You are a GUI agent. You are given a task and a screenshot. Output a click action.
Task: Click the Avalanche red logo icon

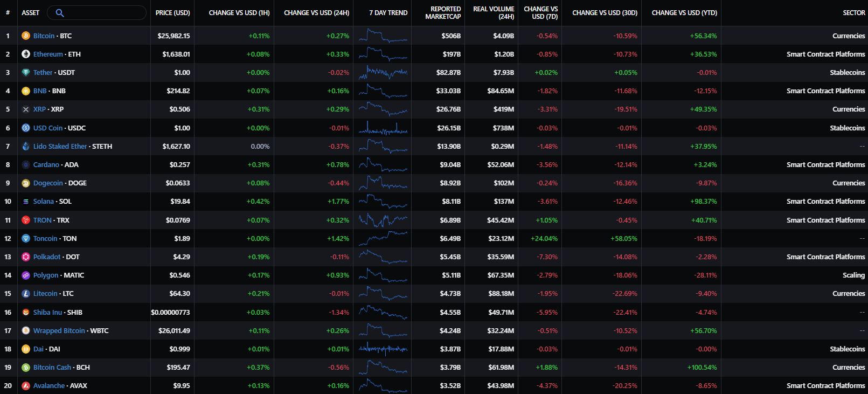pos(26,386)
